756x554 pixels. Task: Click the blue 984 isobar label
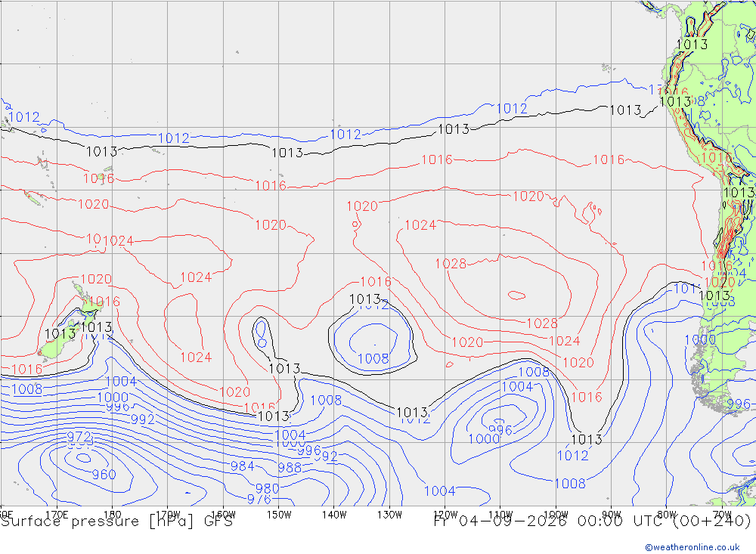[243, 466]
